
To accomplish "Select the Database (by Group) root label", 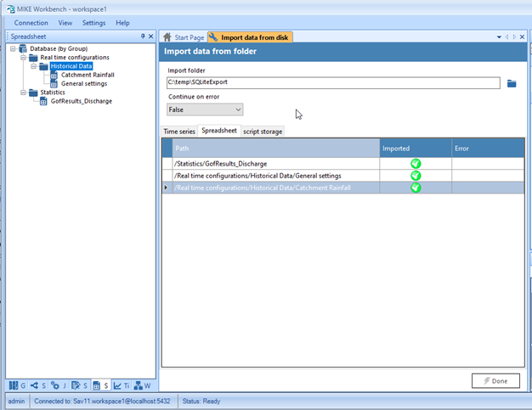I will pyautogui.click(x=59, y=48).
